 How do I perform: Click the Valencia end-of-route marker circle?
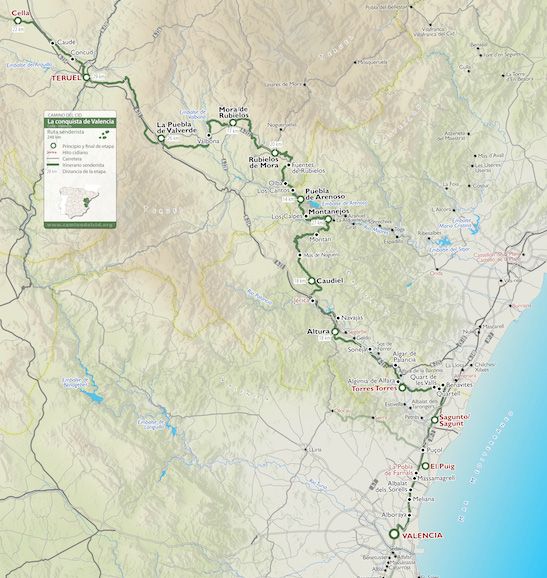[x=394, y=534]
